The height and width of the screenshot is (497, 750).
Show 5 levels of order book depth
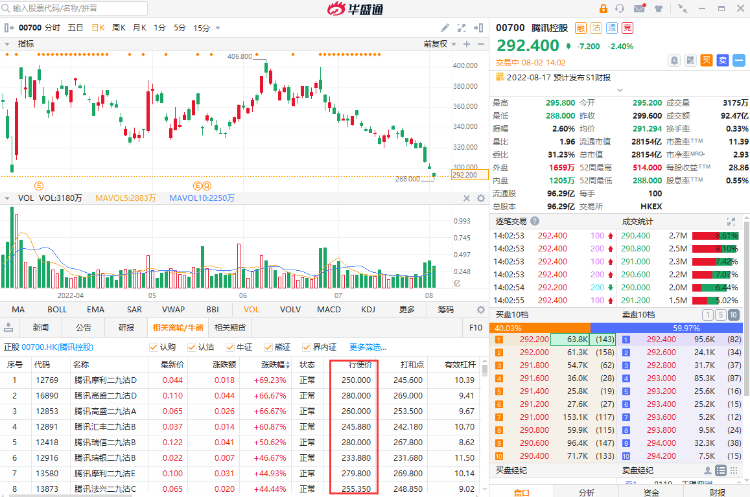[721, 315]
